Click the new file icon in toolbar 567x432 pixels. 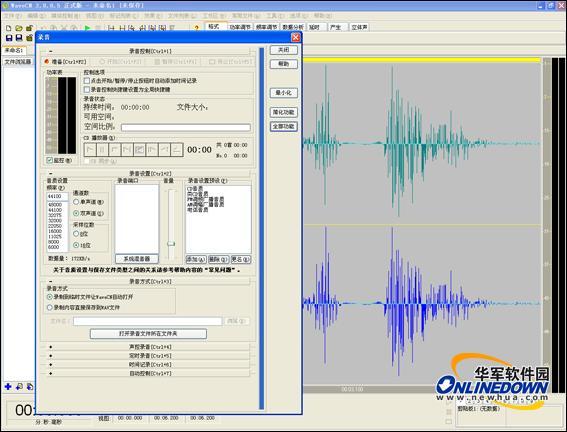click(x=9, y=28)
